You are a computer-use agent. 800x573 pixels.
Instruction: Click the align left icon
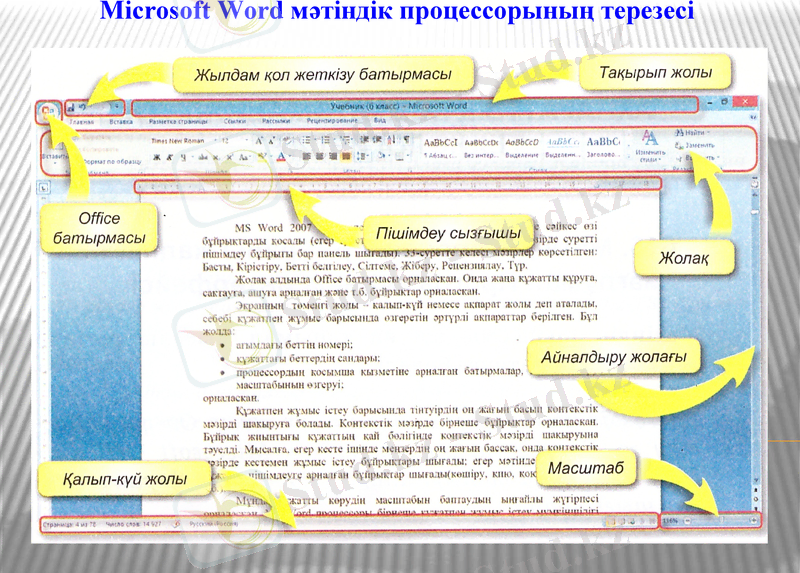[307, 156]
